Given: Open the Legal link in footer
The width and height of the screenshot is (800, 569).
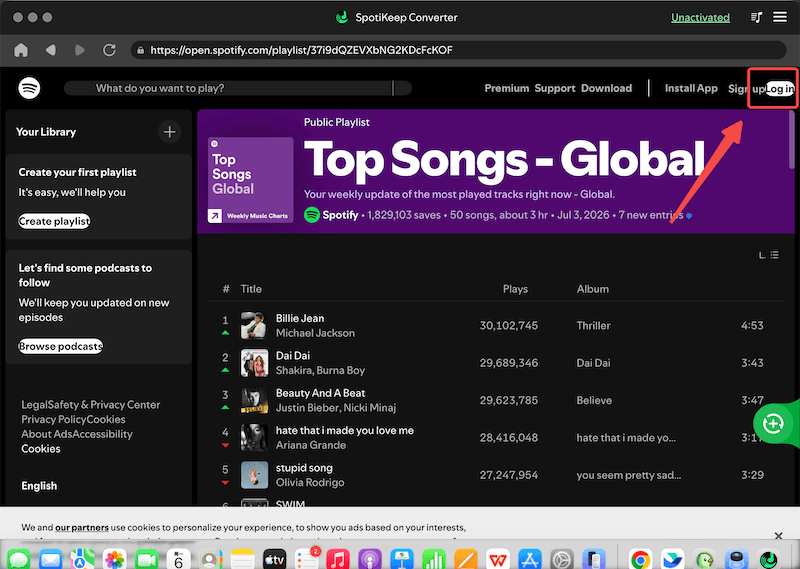Looking at the screenshot, I should 35,405.
